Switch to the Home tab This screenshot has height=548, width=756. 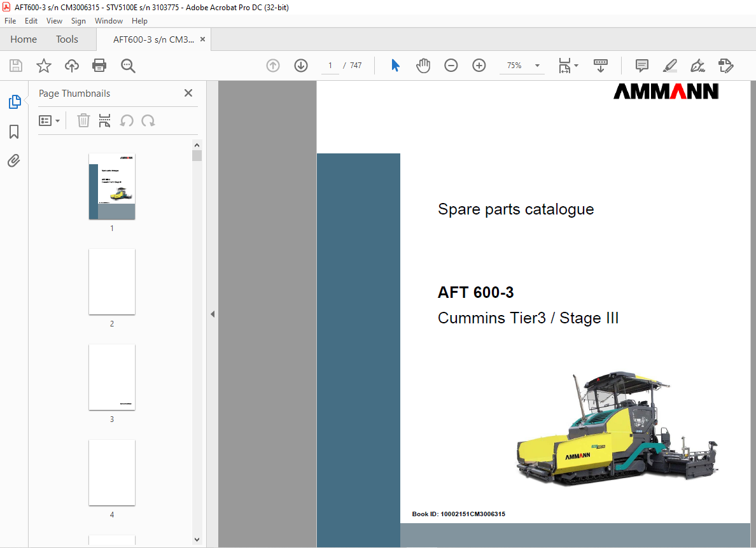click(x=24, y=39)
